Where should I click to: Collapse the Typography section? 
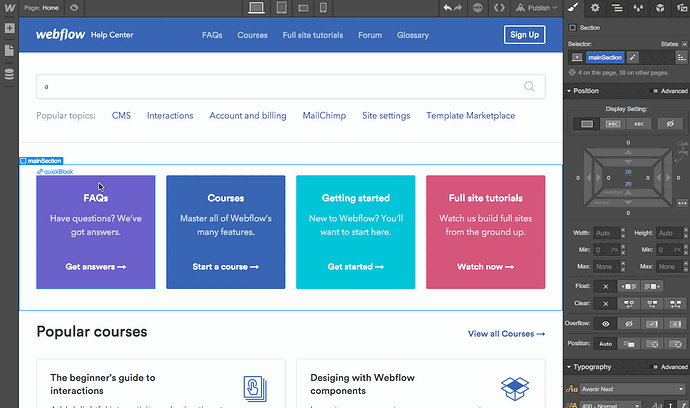pyautogui.click(x=589, y=367)
